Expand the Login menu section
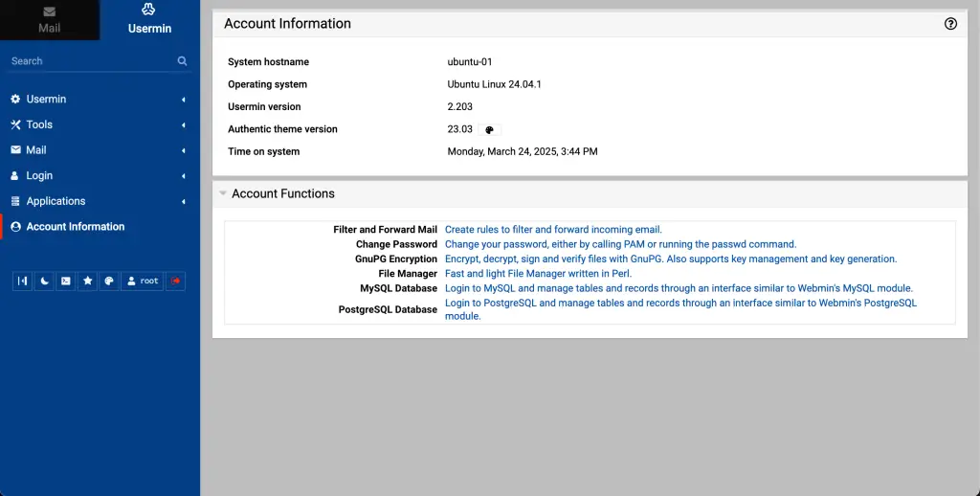The height and width of the screenshot is (496, 980). [39, 176]
